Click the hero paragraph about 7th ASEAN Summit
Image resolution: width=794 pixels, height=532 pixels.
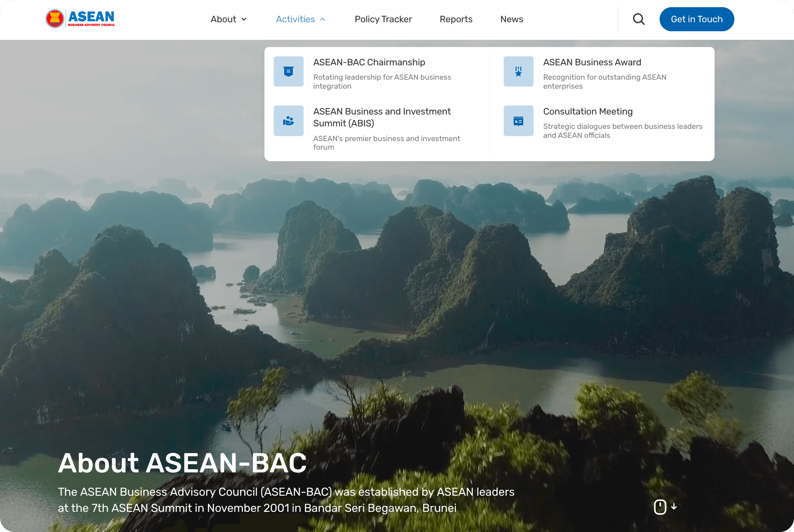tap(286, 500)
